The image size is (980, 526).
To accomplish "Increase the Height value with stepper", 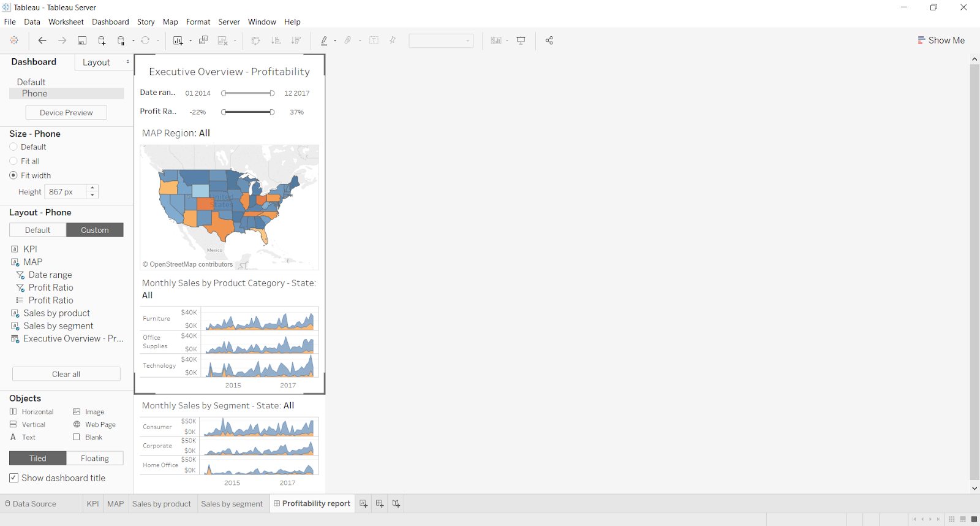I will point(92,188).
